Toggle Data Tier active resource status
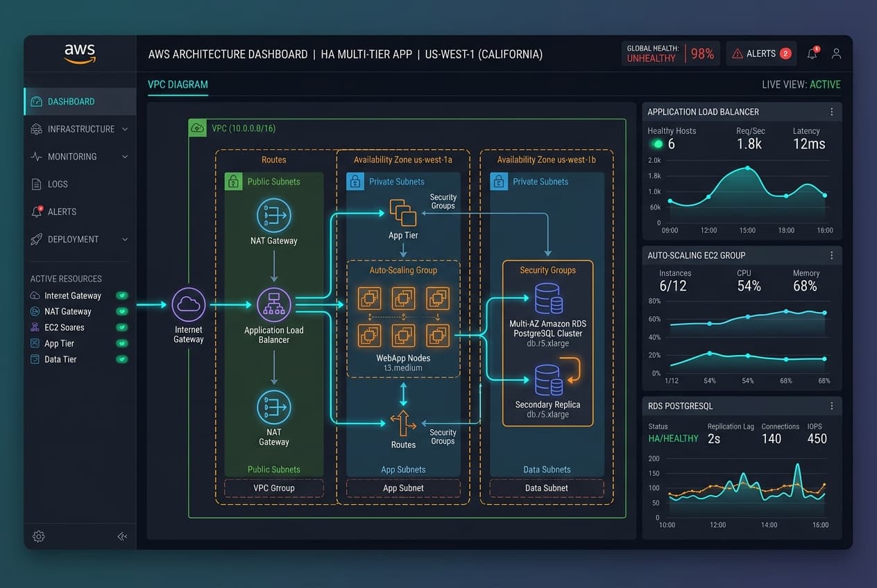 122,359
